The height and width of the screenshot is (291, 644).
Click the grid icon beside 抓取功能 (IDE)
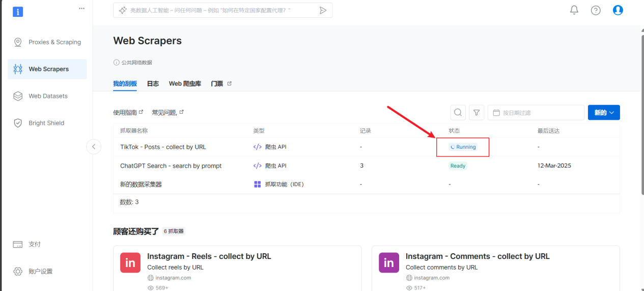[258, 184]
